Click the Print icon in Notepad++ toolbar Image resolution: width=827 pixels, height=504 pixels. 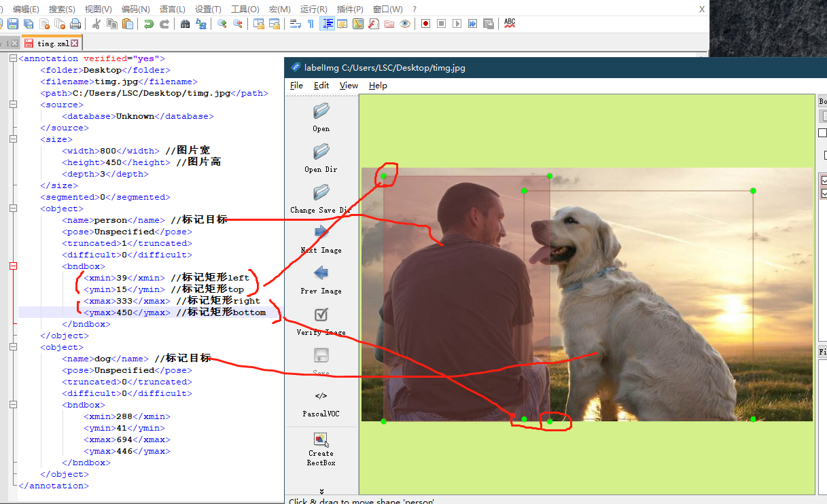pyautogui.click(x=75, y=24)
